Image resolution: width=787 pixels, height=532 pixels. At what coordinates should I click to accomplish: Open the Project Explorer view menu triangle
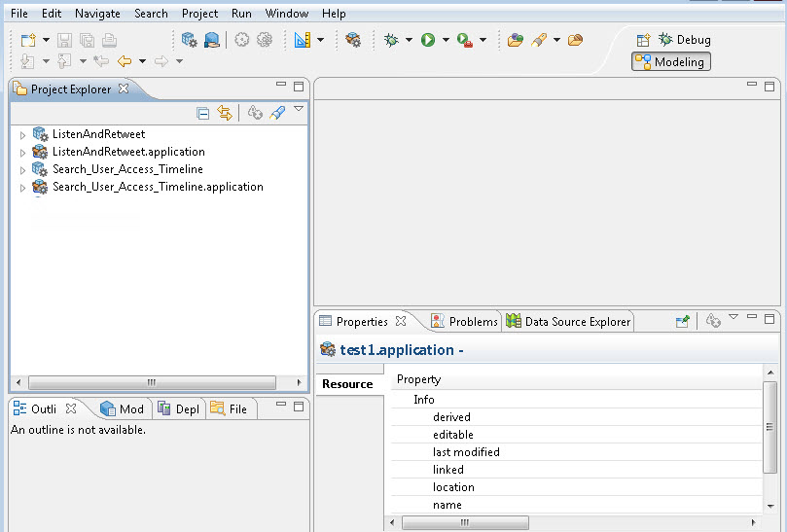coord(299,110)
